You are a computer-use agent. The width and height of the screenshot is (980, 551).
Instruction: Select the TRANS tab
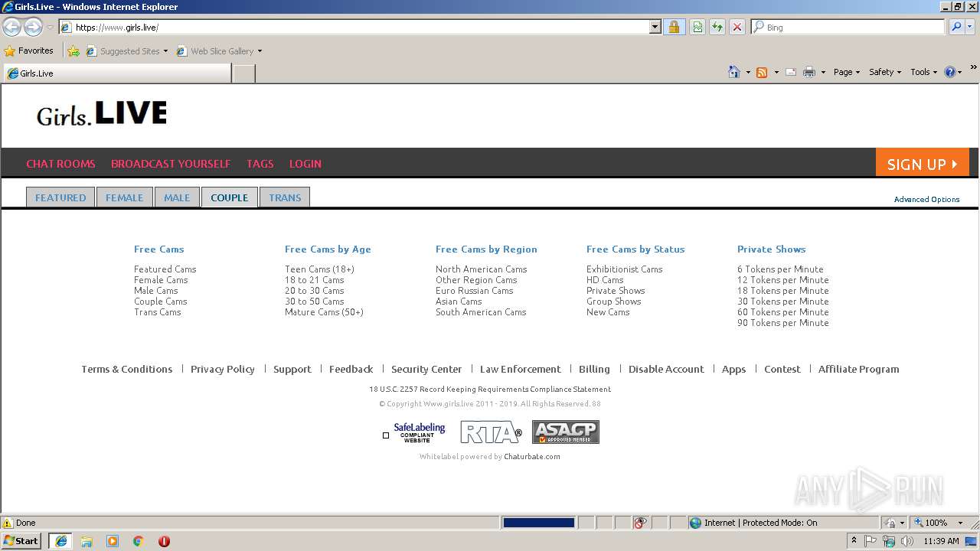285,197
